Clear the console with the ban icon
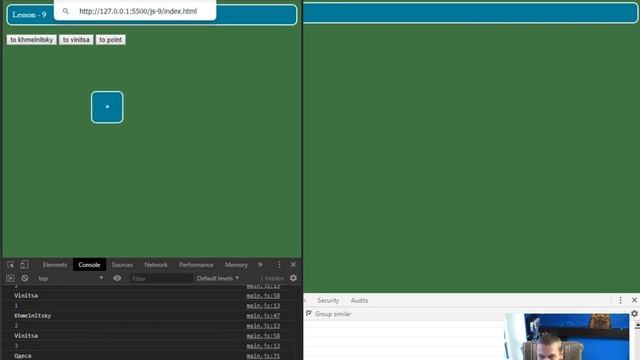This screenshot has height=360, width=640. [25, 278]
